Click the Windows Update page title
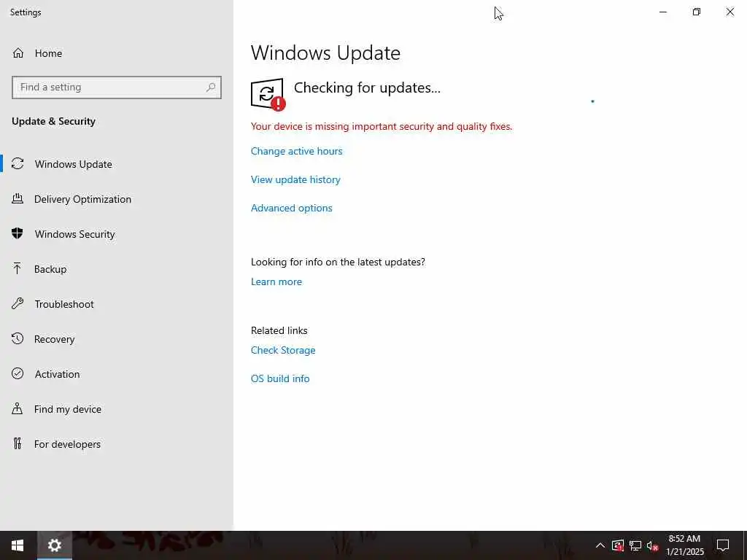The height and width of the screenshot is (560, 747). [325, 52]
